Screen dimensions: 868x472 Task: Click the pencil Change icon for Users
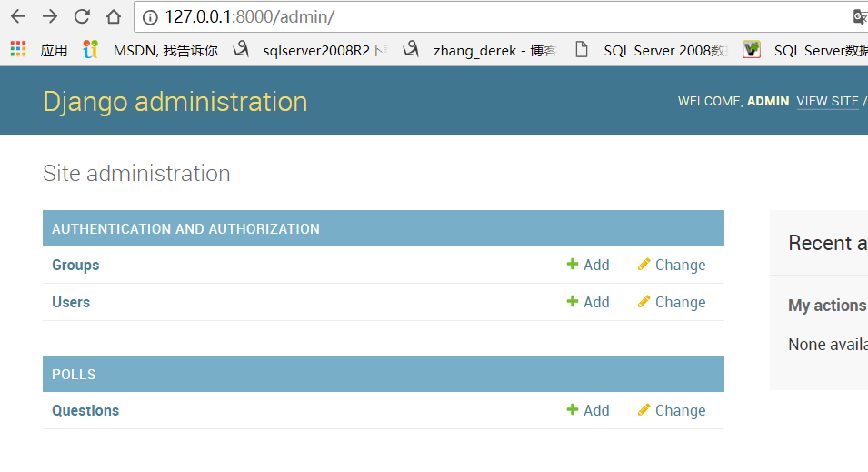(x=644, y=301)
